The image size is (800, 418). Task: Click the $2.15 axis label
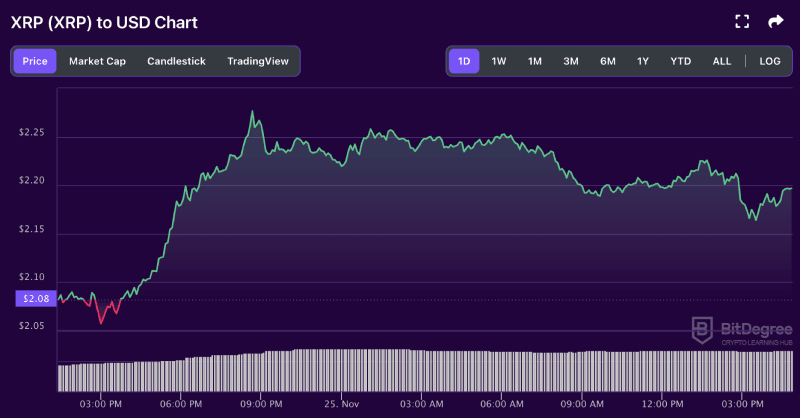pos(32,229)
